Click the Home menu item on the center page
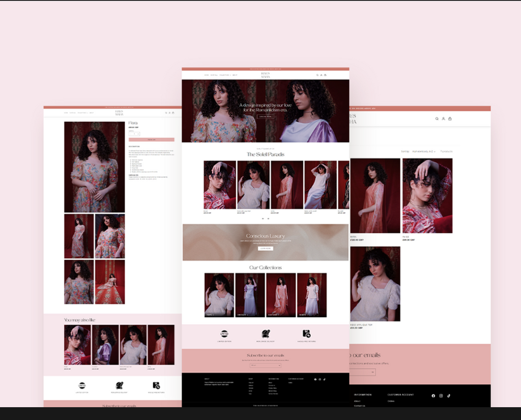Viewport: 521px width, 420px height. tap(207, 75)
